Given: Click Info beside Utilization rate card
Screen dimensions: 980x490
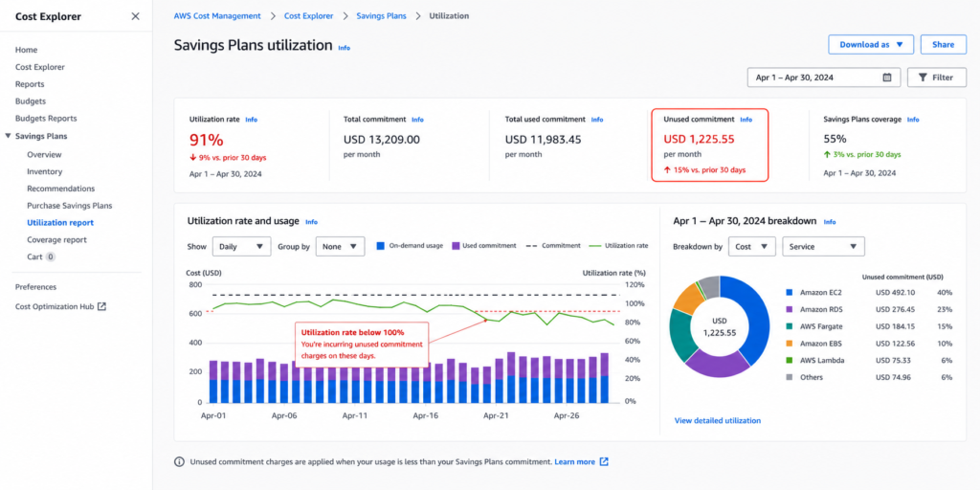Looking at the screenshot, I should pos(251,120).
